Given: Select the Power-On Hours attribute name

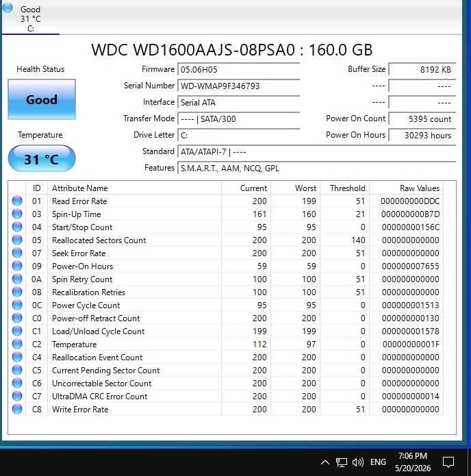Looking at the screenshot, I should [x=83, y=266].
